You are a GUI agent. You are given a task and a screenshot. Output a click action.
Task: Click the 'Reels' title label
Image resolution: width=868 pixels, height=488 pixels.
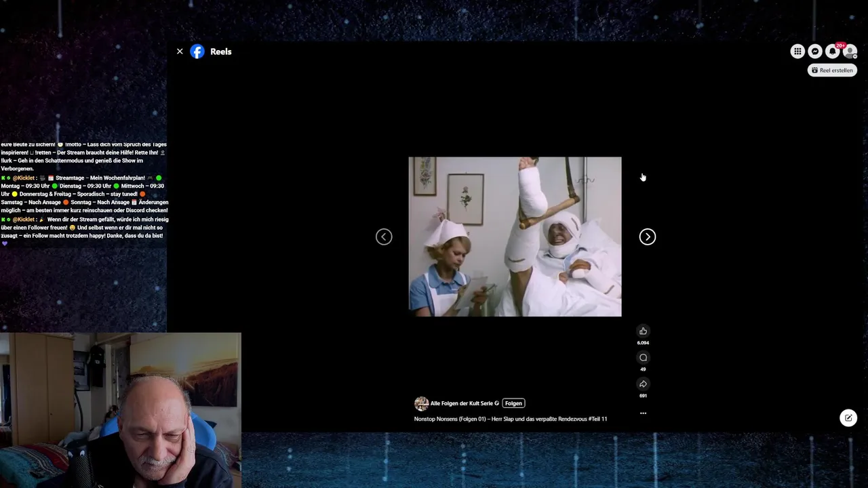point(221,52)
